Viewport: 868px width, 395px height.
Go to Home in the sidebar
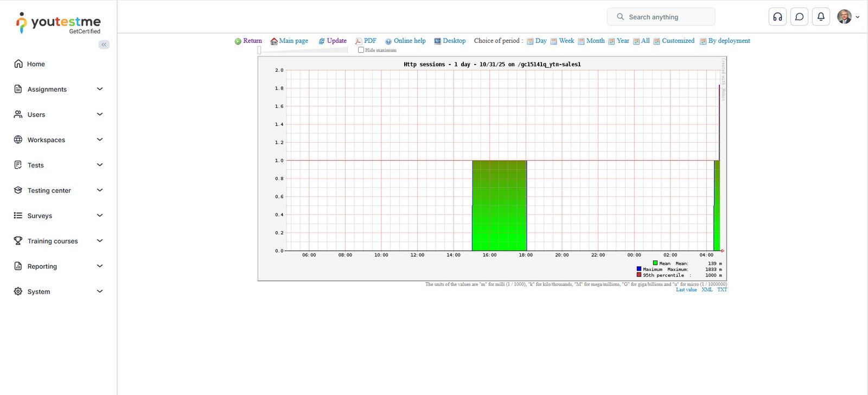pos(36,64)
